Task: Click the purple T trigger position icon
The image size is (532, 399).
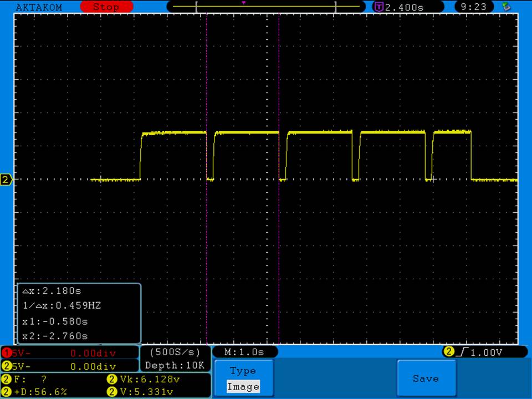Action: click(x=379, y=7)
